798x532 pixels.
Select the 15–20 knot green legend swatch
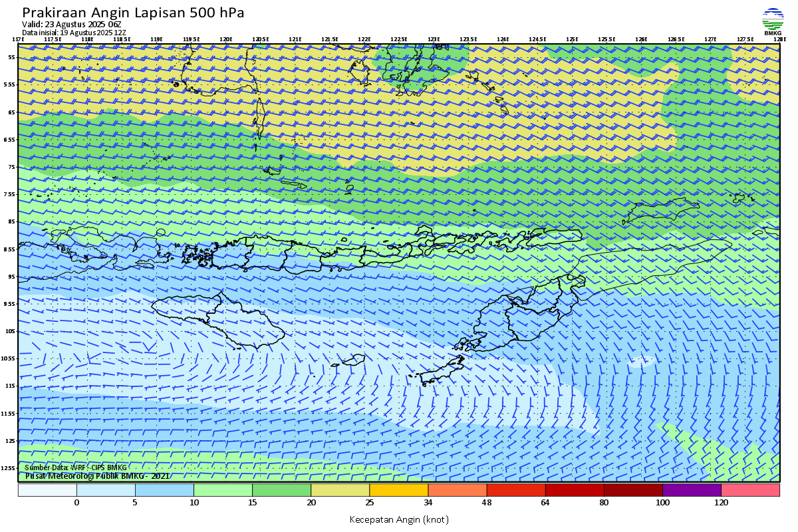pyautogui.click(x=281, y=490)
